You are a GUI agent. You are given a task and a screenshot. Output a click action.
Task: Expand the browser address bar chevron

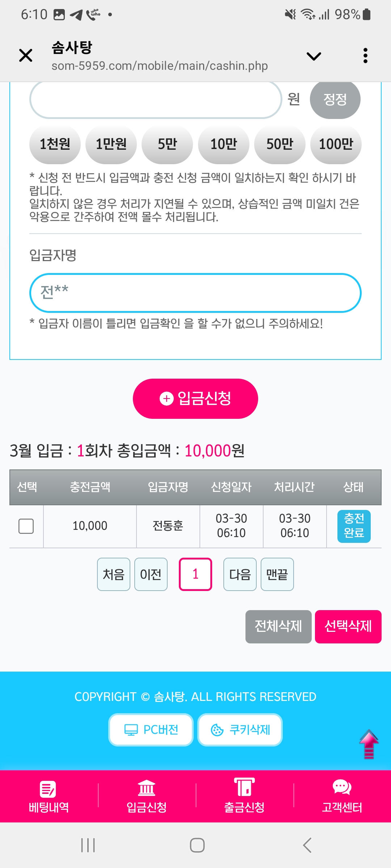(314, 56)
